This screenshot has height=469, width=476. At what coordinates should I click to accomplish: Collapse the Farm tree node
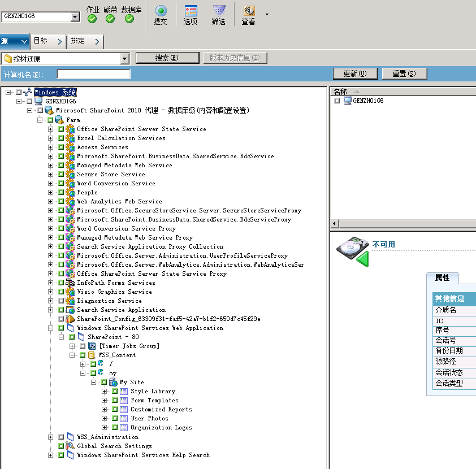(x=40, y=120)
